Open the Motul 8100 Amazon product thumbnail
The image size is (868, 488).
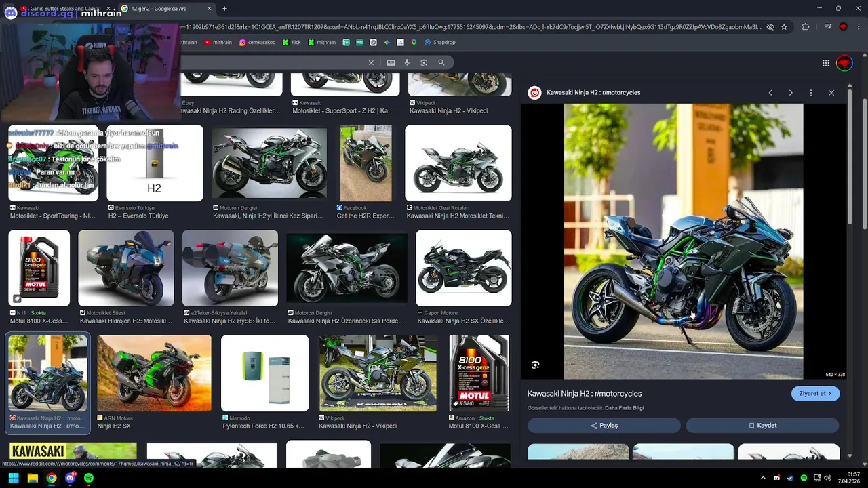(479, 373)
